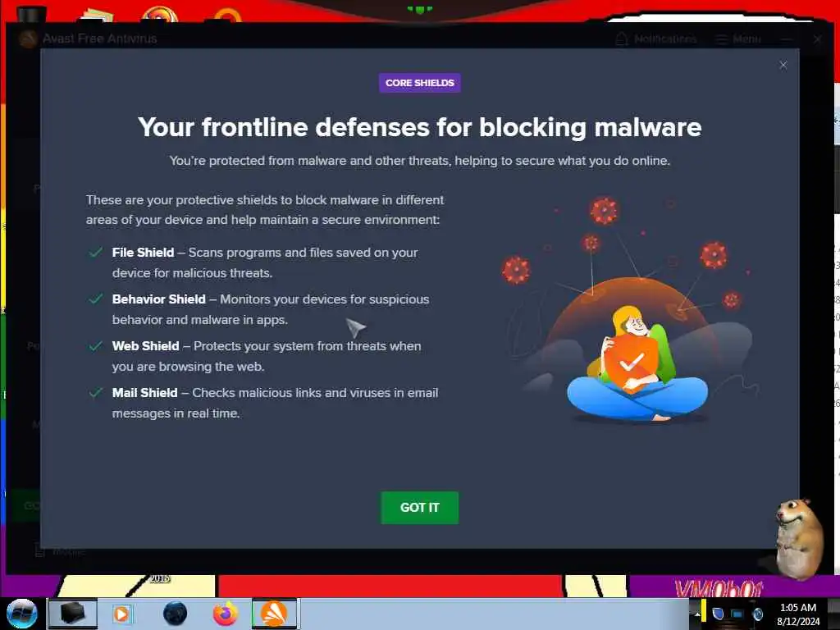Click the GOT IT button
Viewport: 840px width, 630px height.
419,507
